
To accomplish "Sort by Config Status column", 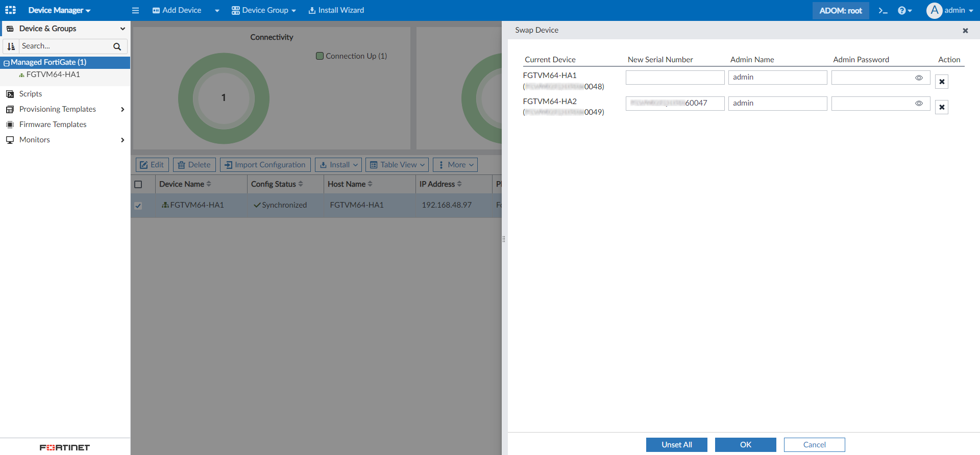I will pos(301,184).
